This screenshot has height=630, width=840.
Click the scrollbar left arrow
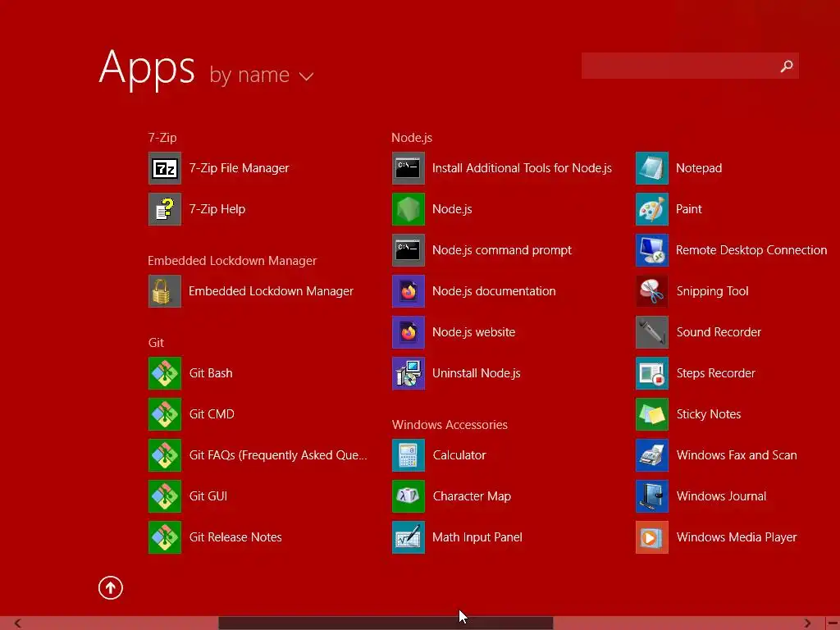coord(18,623)
